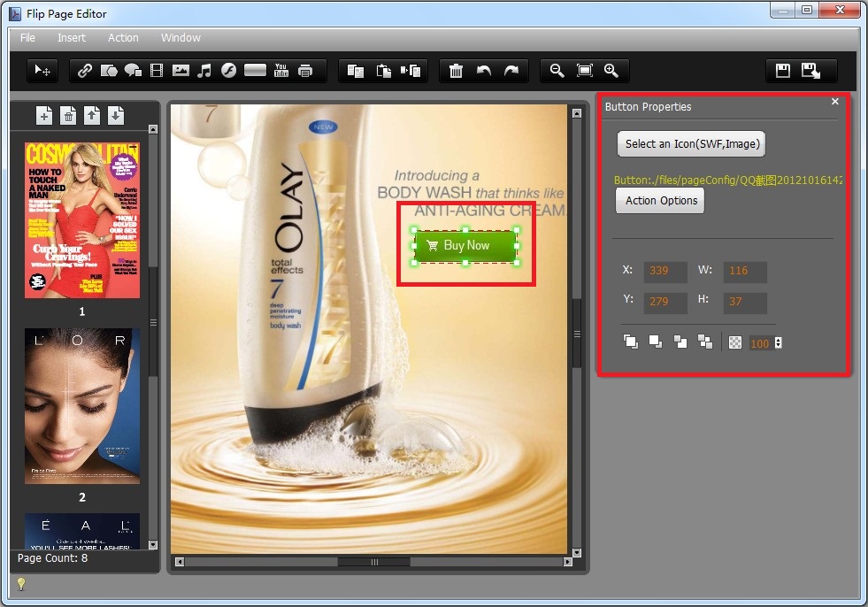Insert a movie via film icon
The width and height of the screenshot is (868, 607).
157,71
